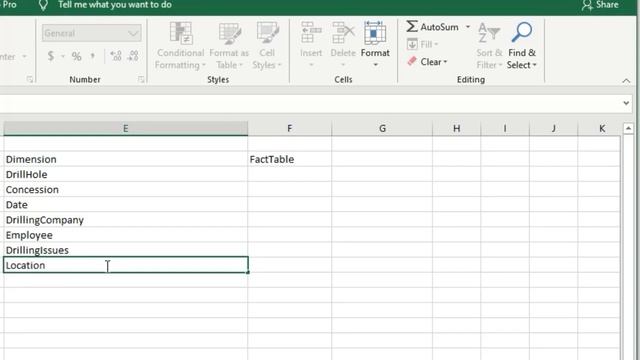Select the FactTable cell
This screenshot has height=360, width=640.
pyautogui.click(x=289, y=159)
